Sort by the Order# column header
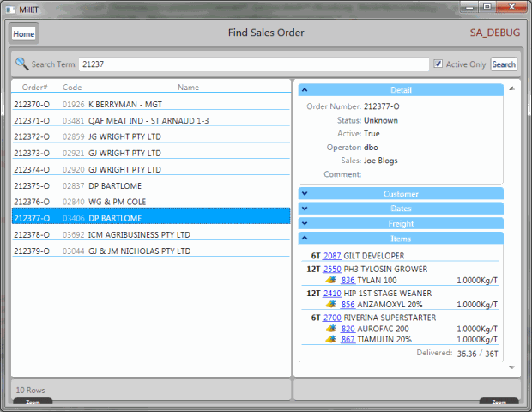 [34, 88]
